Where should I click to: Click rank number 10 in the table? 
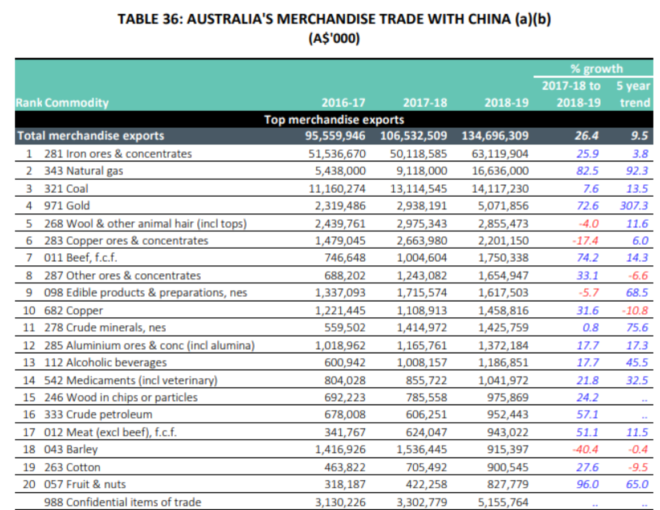(29, 311)
